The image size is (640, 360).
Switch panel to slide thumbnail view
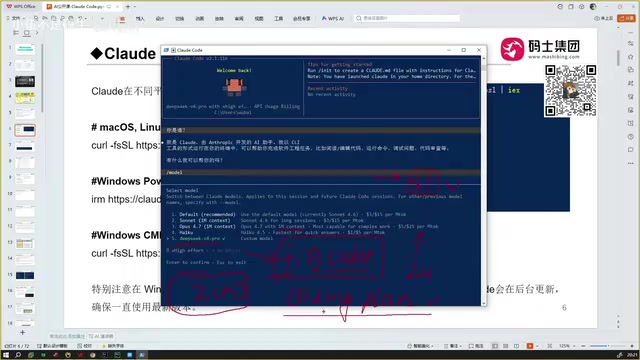(x=27, y=33)
